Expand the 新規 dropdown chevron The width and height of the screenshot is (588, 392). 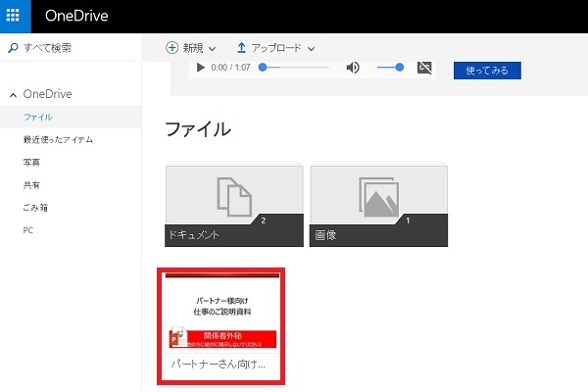tap(212, 48)
